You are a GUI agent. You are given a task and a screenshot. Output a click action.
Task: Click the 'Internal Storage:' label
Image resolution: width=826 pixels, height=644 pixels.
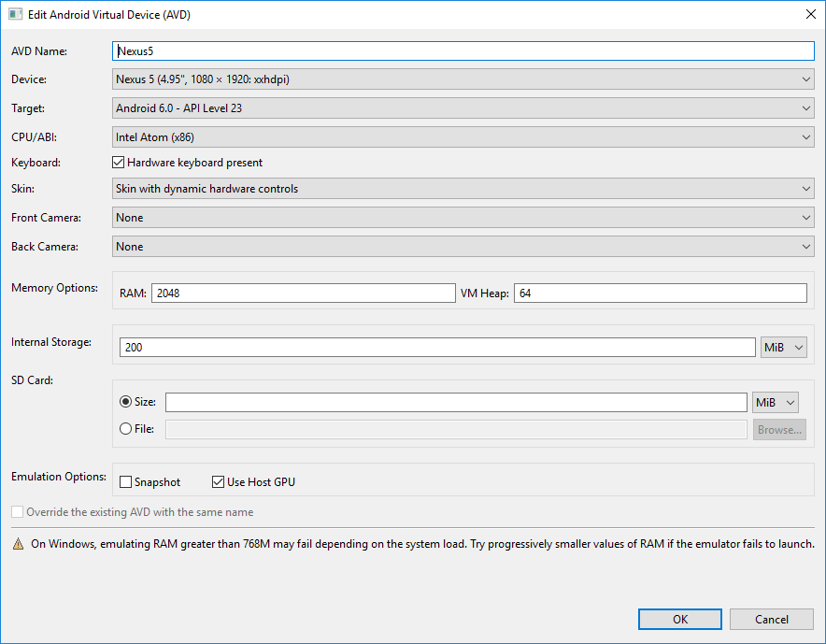(x=51, y=342)
